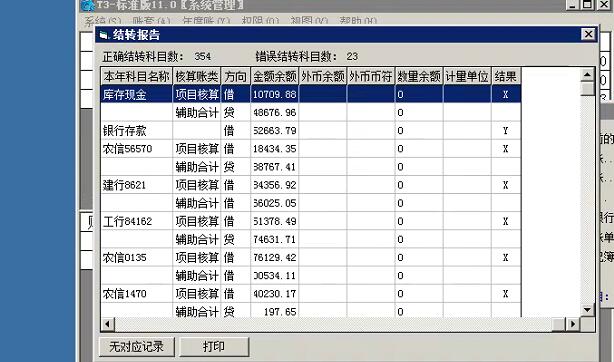Image resolution: width=614 pixels, height=362 pixels.
Task: Click 辅助合计 below the 库存现金 row
Action: pos(197,112)
